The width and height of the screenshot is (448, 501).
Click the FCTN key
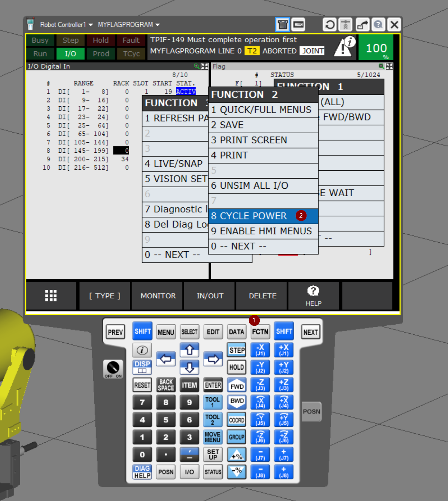click(x=260, y=332)
